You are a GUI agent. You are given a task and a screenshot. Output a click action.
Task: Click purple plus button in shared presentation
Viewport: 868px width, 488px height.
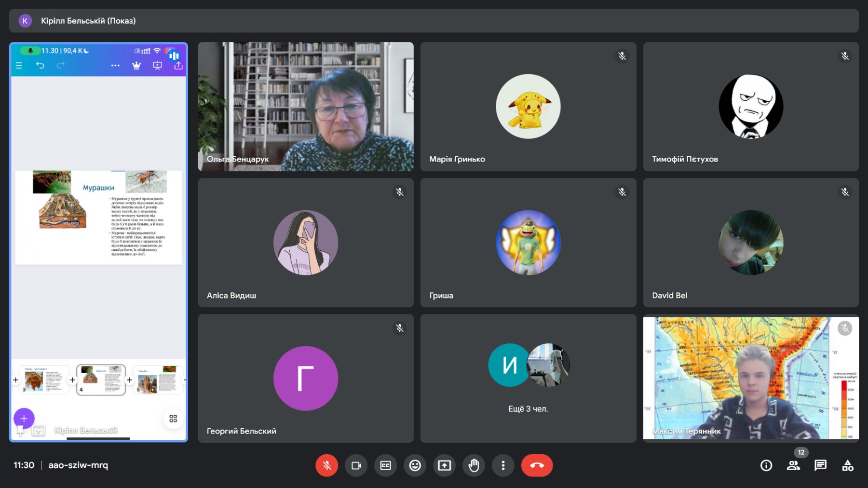(24, 418)
